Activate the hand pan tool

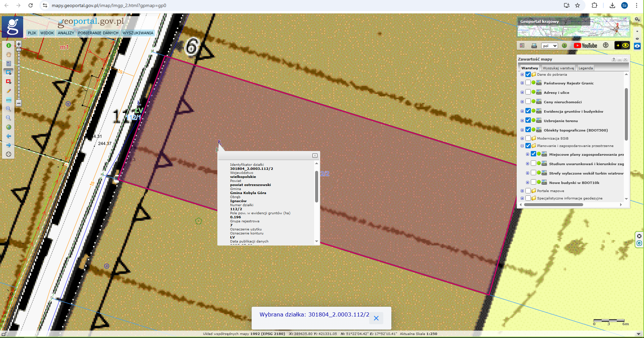9,54
